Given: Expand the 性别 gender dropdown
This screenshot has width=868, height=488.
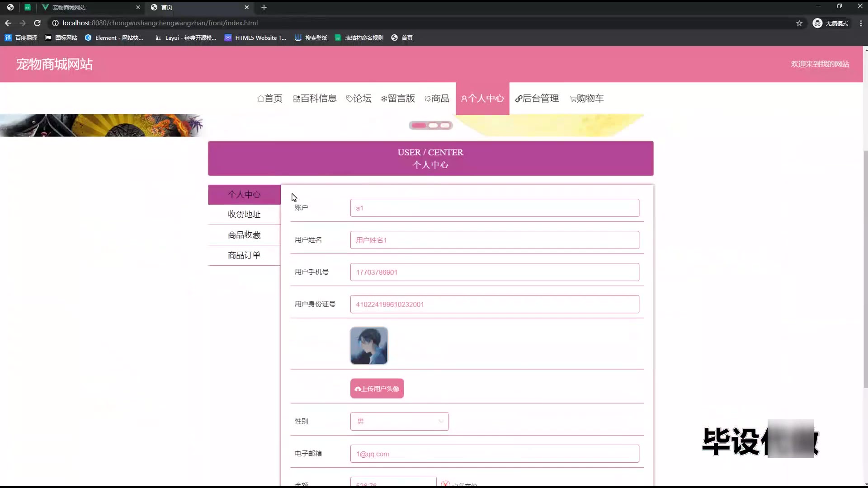Looking at the screenshot, I should click(399, 422).
